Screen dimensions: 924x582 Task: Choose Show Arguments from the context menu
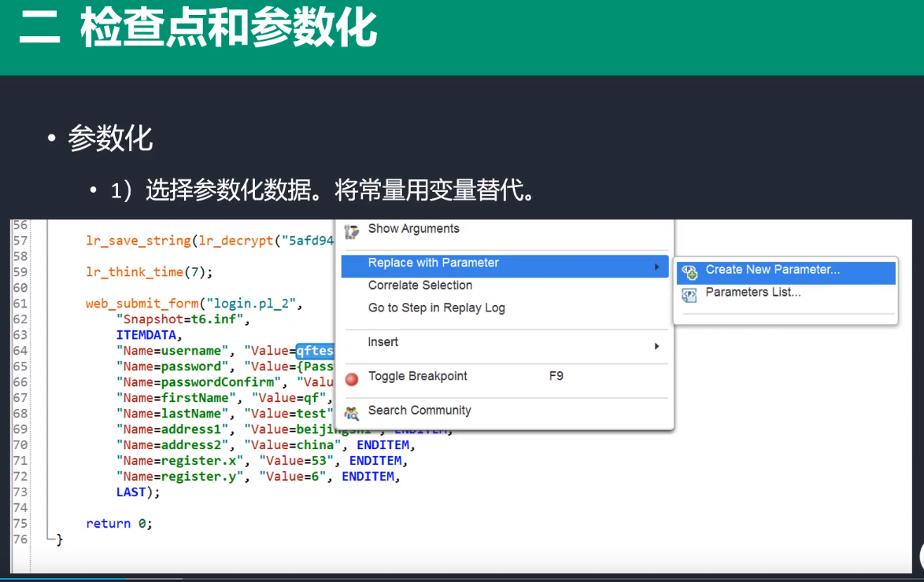click(x=414, y=229)
